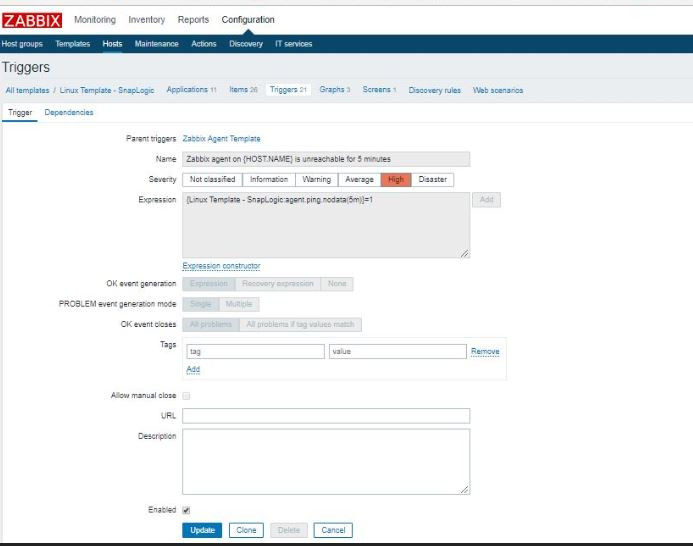Click the Update button
The image size is (693, 546).
coord(202,530)
